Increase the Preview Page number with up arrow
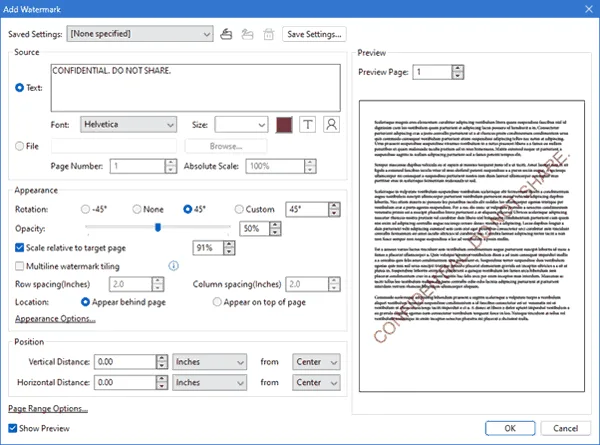Screen dimensions: 600x445 [x=457, y=68]
